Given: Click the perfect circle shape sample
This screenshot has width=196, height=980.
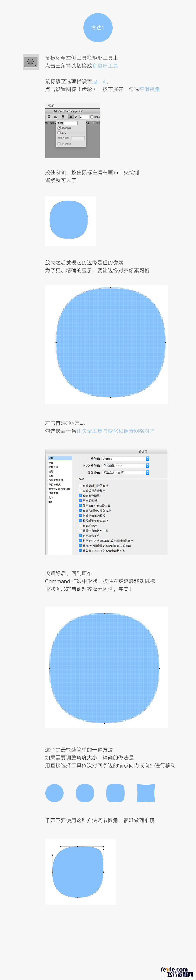Looking at the screenshot, I should tap(54, 793).
